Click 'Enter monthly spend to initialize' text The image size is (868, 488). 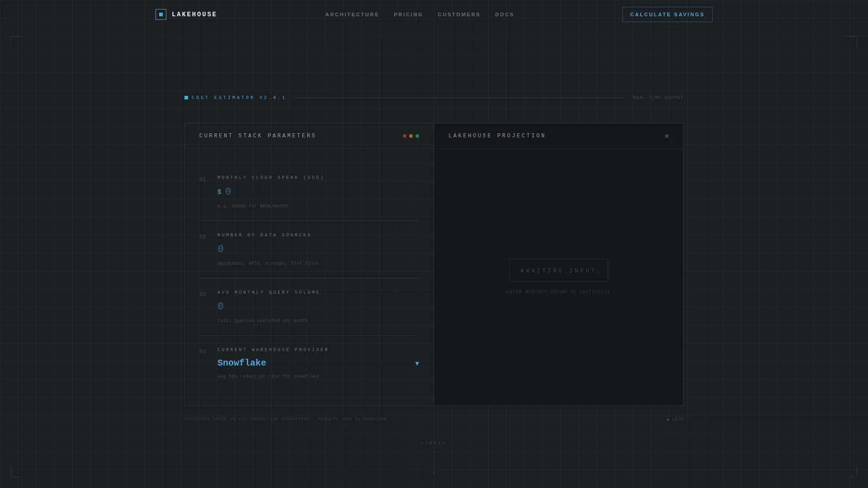click(x=558, y=292)
